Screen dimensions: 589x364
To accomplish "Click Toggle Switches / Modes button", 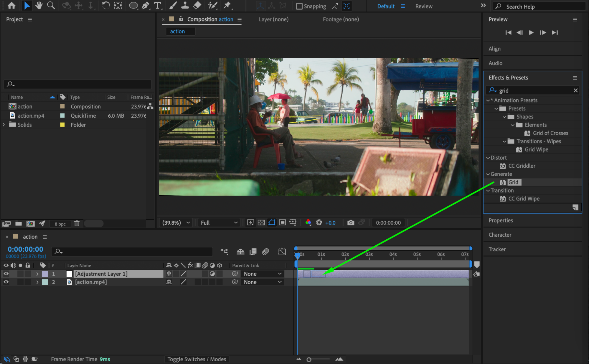I will point(197,359).
